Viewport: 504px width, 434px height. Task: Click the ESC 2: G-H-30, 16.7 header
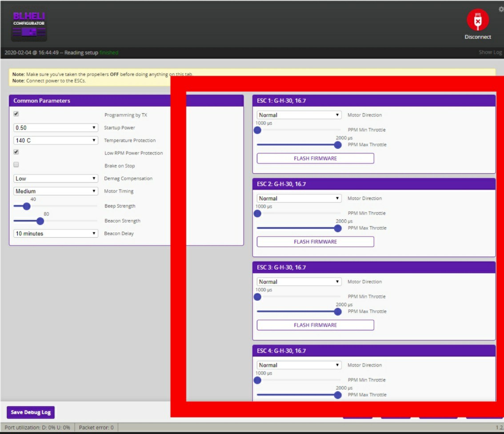click(x=374, y=184)
